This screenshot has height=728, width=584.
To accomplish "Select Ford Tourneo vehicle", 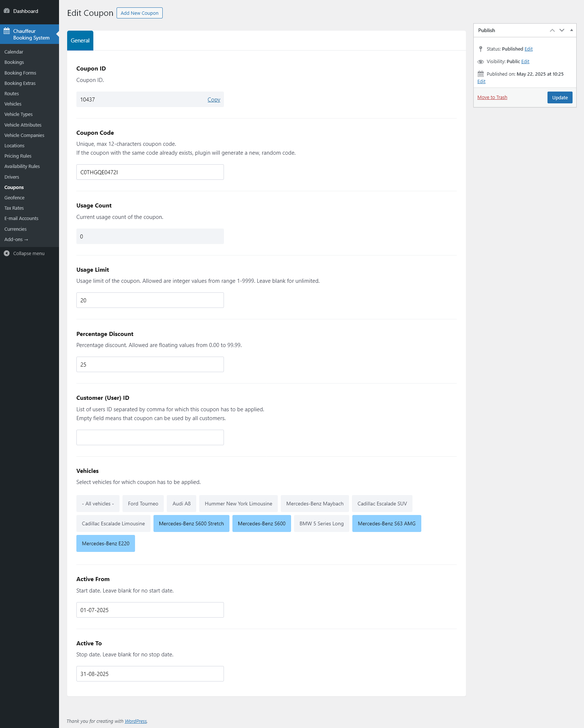I will pos(143,504).
